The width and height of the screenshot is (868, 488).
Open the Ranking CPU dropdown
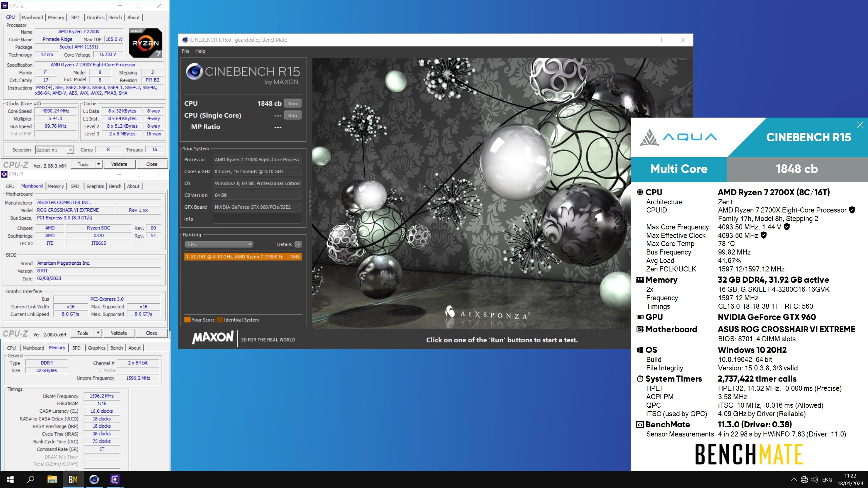click(219, 244)
